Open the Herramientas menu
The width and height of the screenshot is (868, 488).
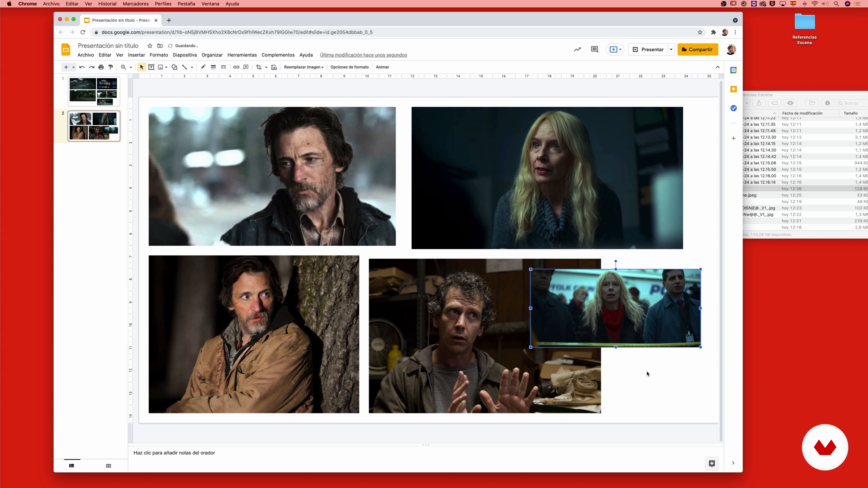point(242,55)
